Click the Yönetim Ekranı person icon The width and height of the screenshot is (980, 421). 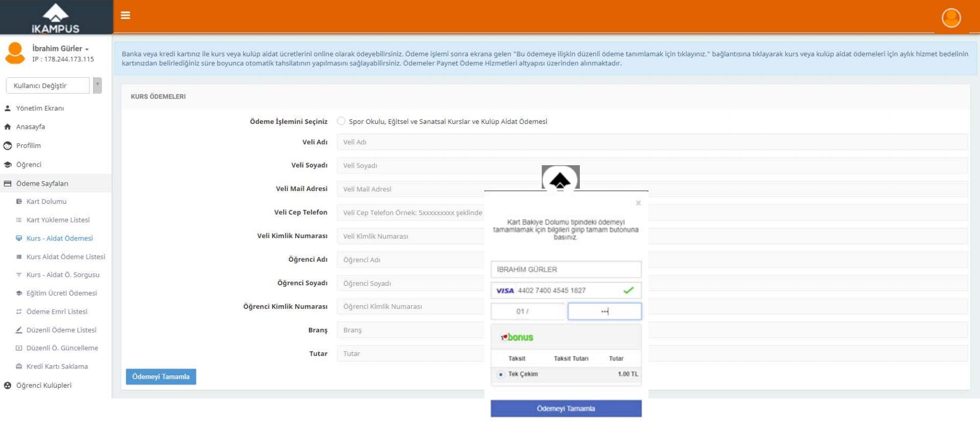pyautogui.click(x=8, y=108)
